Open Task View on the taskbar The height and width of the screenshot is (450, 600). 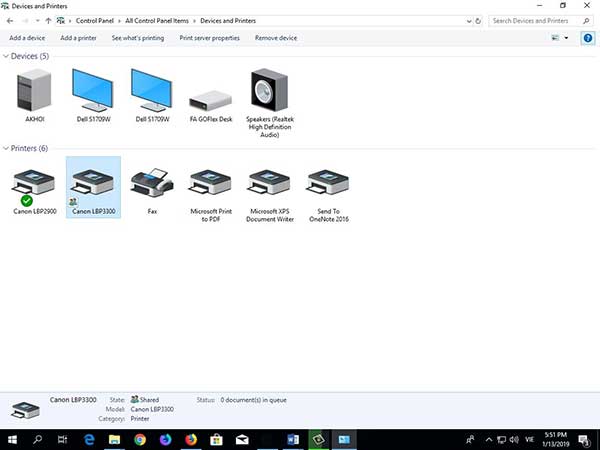click(62, 440)
